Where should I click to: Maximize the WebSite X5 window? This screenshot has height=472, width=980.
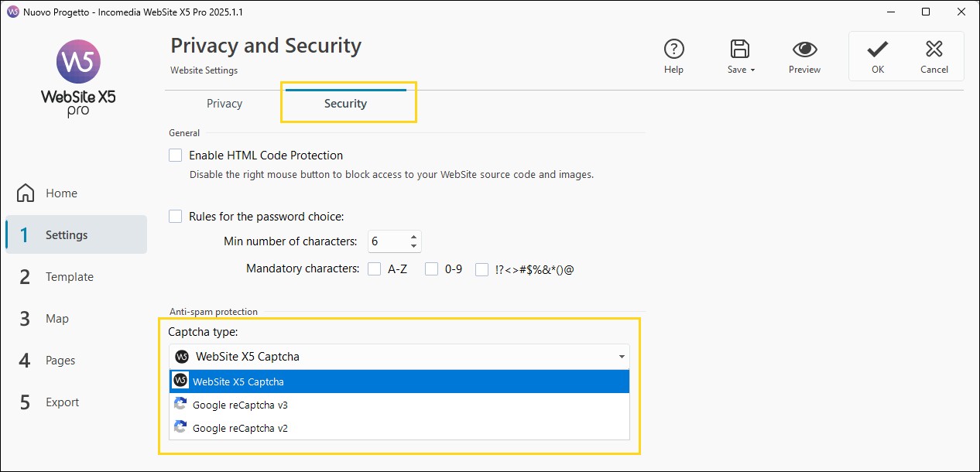(x=926, y=12)
